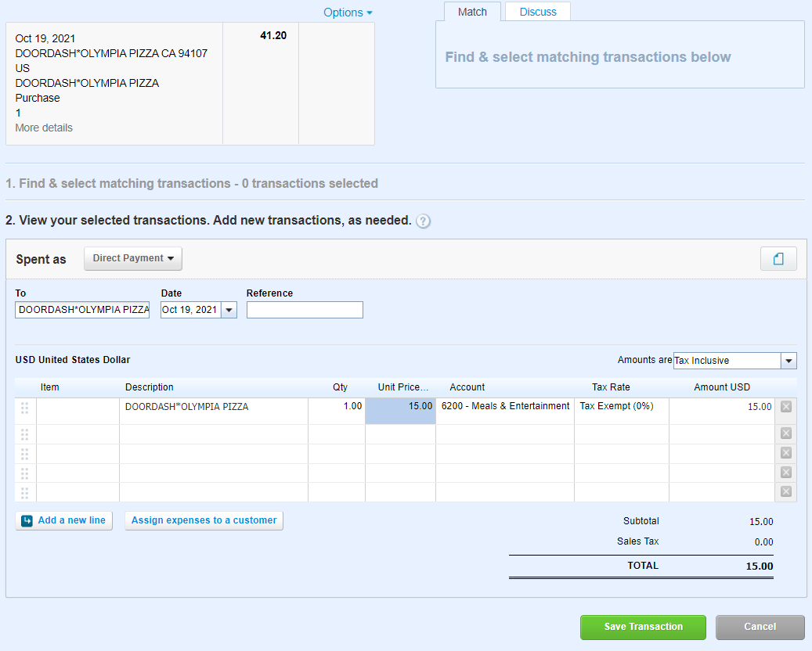Click the drag handle on the DOORDASH row
Image resolution: width=812 pixels, height=651 pixels.
24,406
